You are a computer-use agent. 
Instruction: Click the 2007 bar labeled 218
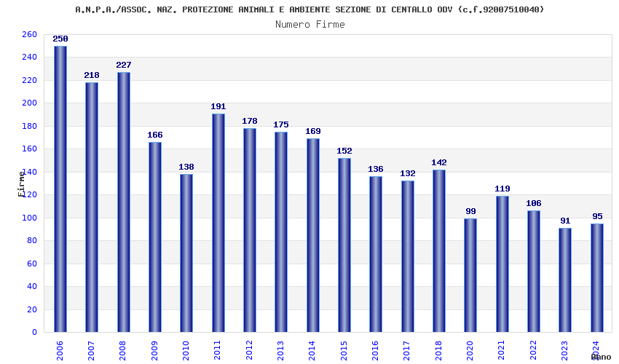point(92,207)
